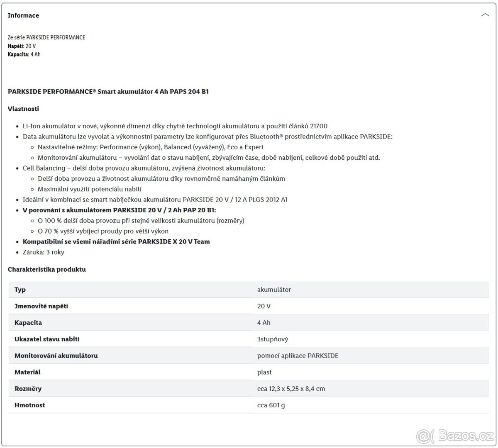
Task: Click the Rozměry row label
Action: pyautogui.click(x=28, y=389)
